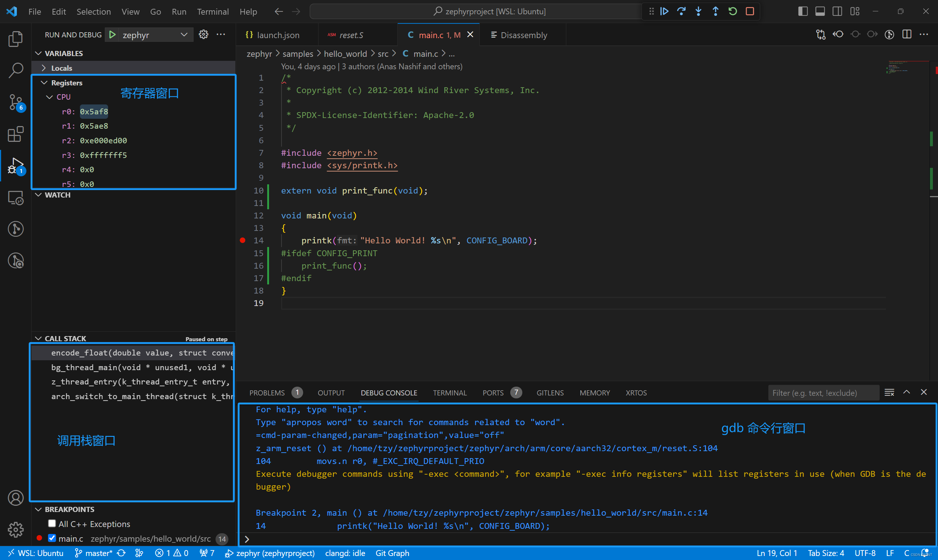Open launch.json via gear icon
Viewport: 938px width, 560px height.
203,35
